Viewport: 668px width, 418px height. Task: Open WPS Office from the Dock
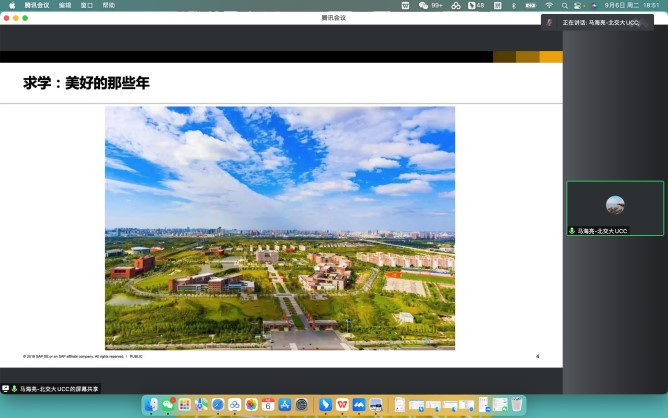[x=342, y=404]
